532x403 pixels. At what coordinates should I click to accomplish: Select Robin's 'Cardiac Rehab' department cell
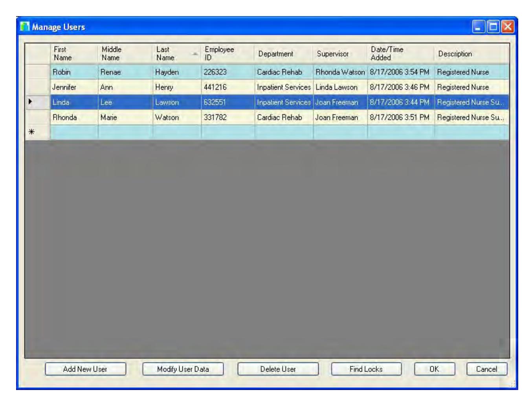pos(284,72)
